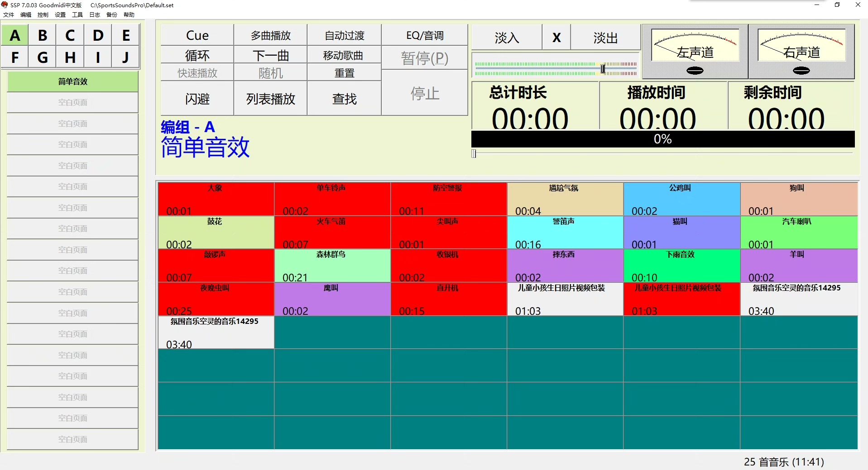Play the 防空警报 sound cell
The height and width of the screenshot is (470, 868).
pyautogui.click(x=449, y=199)
